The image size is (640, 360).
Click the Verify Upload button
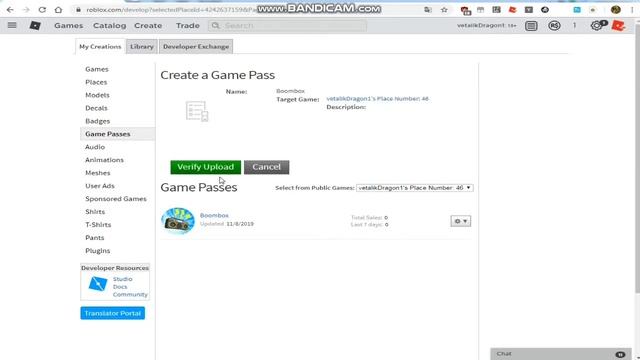coord(206,167)
